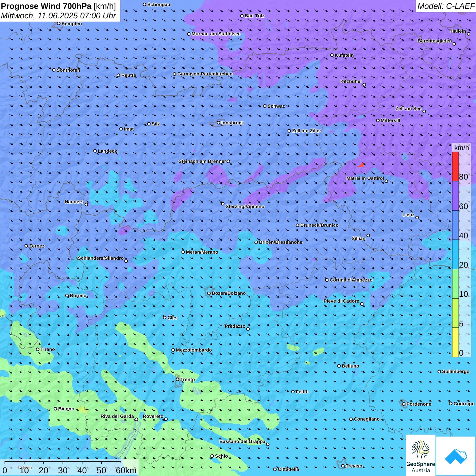Click the Murnau am Staffelsee label

pos(216,34)
